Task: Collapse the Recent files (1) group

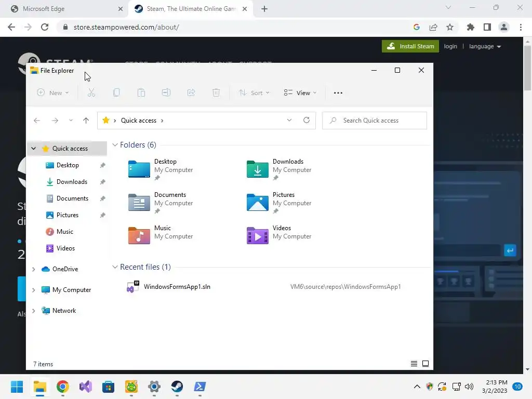Action: coord(115,267)
